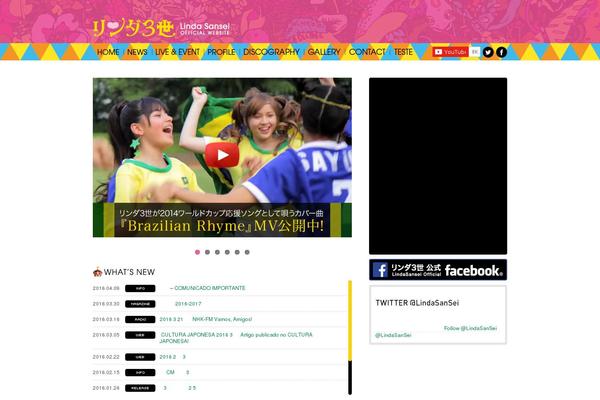Select the fourth slideshow dot

(227, 252)
